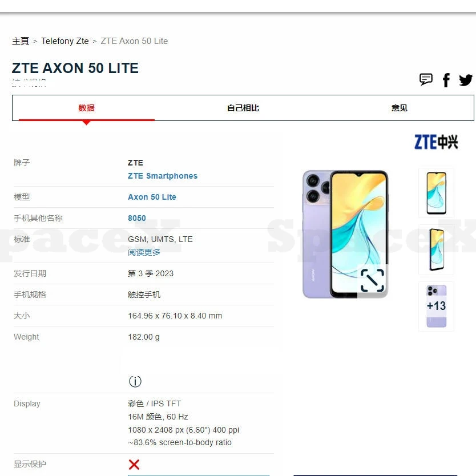476x476 pixels.
Task: Open the +13 more photos thumbnail
Action: tap(436, 306)
